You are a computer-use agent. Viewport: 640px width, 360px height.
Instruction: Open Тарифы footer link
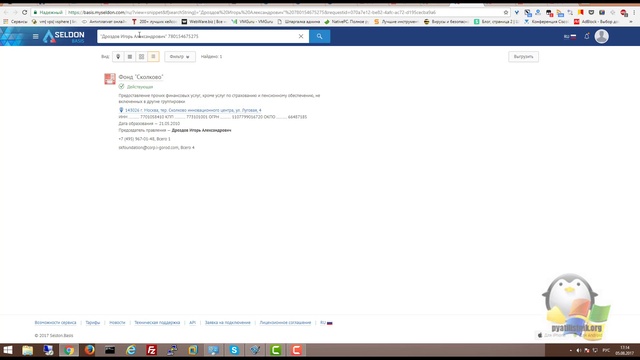[93, 322]
